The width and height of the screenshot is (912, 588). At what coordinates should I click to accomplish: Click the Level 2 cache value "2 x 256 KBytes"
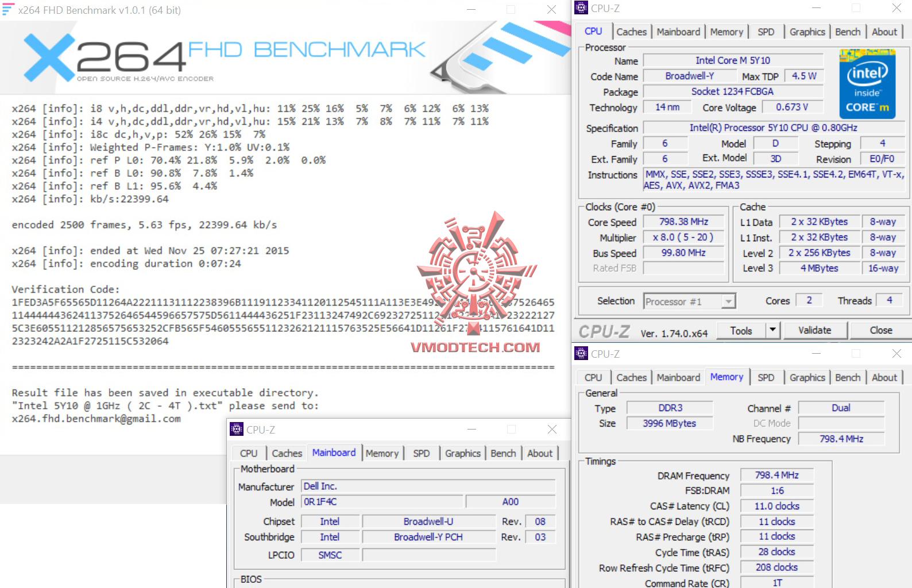coord(820,253)
